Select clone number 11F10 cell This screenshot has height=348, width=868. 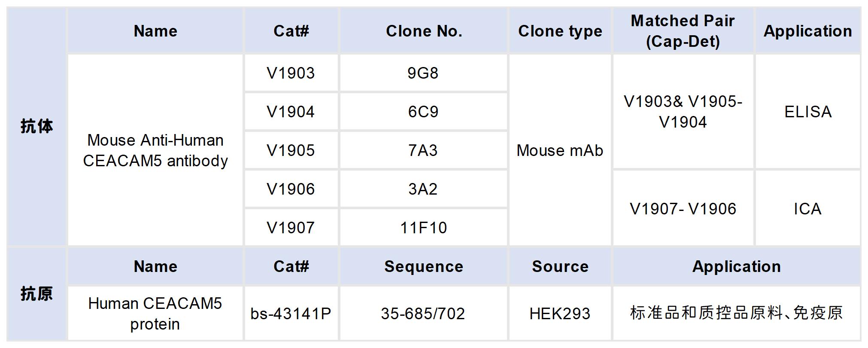click(x=423, y=227)
